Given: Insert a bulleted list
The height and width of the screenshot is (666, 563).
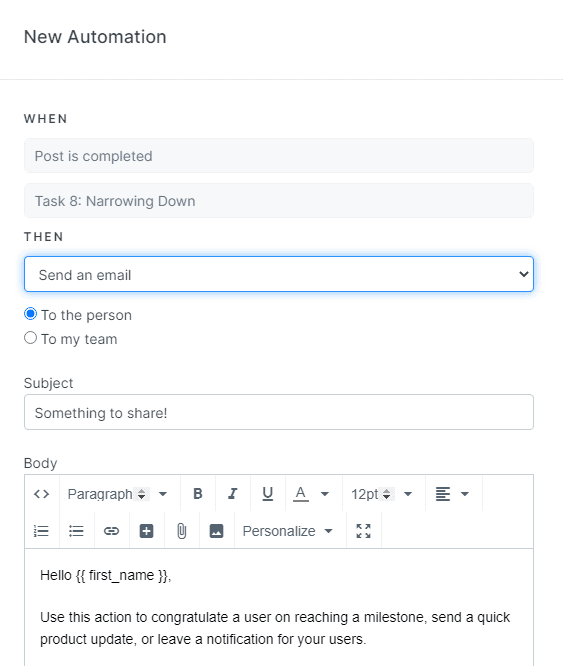Looking at the screenshot, I should (x=76, y=531).
